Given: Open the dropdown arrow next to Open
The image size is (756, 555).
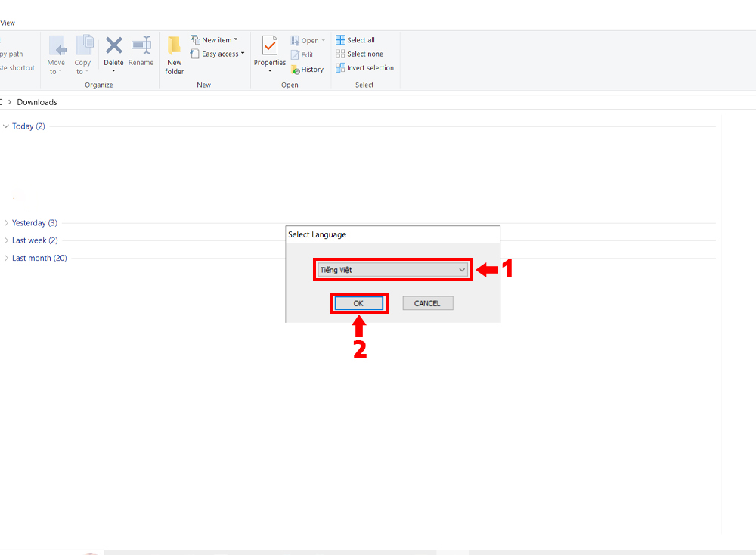Looking at the screenshot, I should [323, 41].
